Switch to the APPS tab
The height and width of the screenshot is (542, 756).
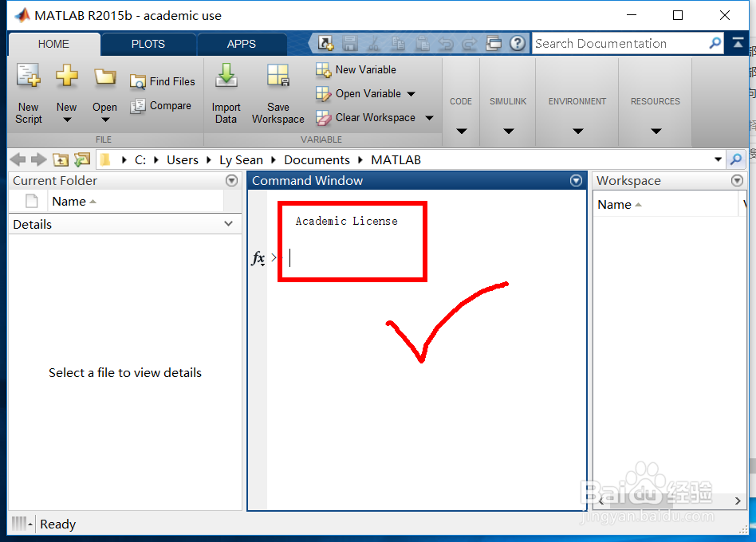pos(241,44)
